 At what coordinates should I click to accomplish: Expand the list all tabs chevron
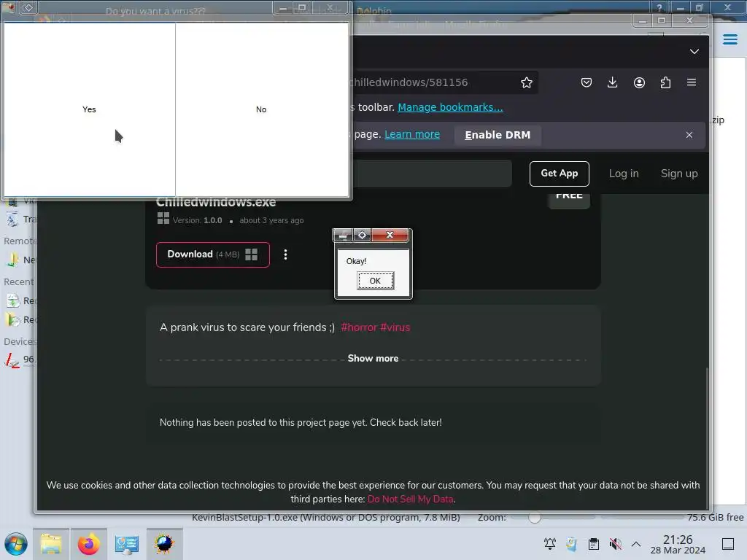[x=694, y=52]
